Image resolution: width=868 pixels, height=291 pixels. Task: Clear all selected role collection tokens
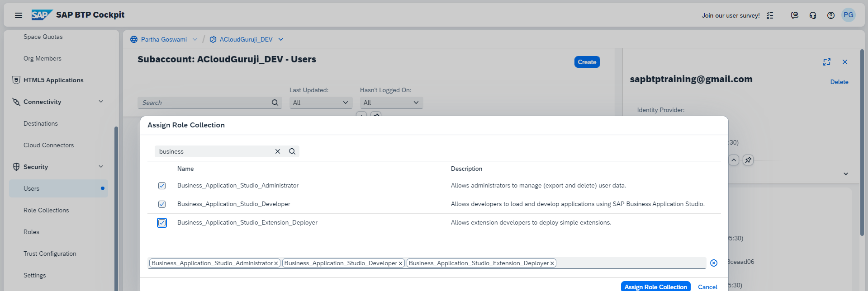click(714, 263)
